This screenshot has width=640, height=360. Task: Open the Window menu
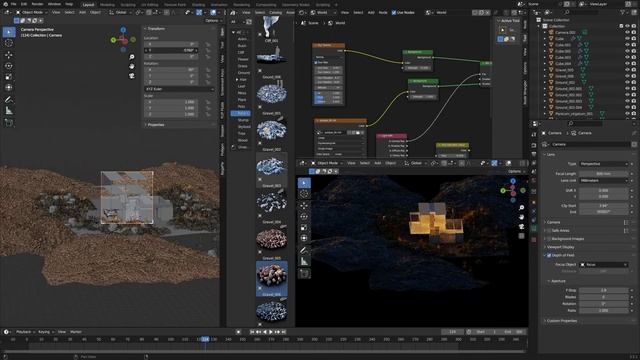coord(54,4)
